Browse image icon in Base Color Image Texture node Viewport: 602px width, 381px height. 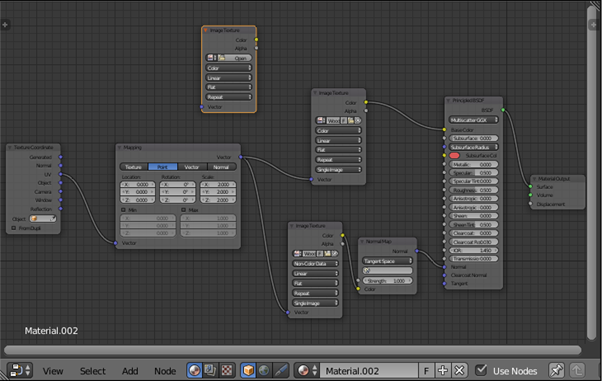(321, 121)
